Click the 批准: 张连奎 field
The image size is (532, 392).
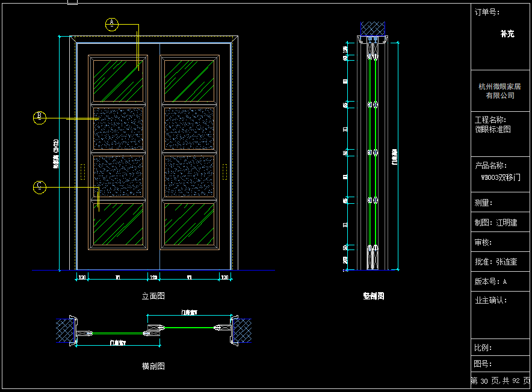pyautogui.click(x=496, y=262)
